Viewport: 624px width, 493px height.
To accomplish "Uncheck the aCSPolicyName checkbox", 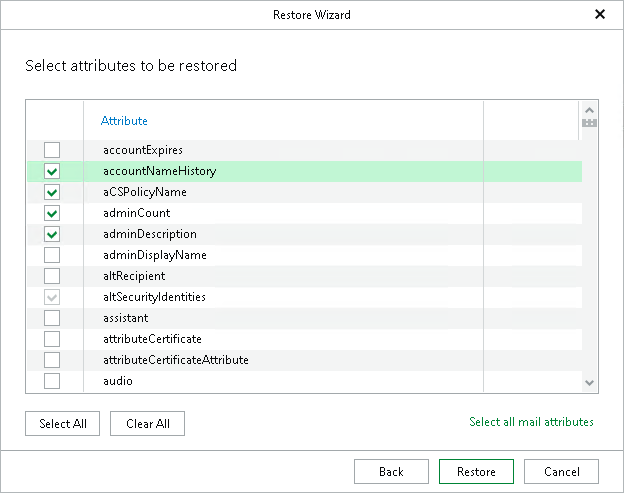I will (x=52, y=192).
